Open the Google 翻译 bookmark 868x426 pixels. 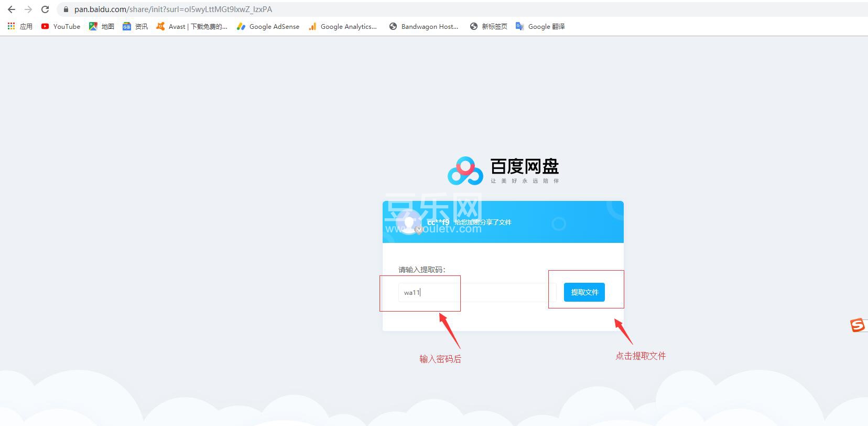pyautogui.click(x=540, y=26)
